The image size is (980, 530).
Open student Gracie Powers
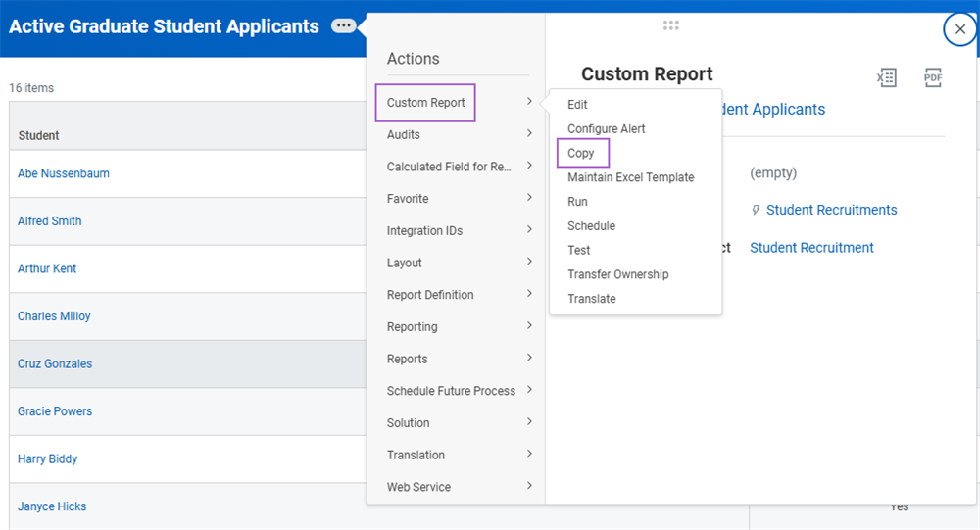[x=54, y=411]
